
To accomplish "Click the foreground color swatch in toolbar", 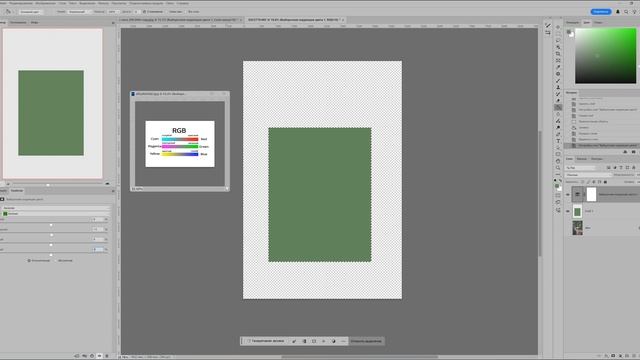I will (x=557, y=186).
